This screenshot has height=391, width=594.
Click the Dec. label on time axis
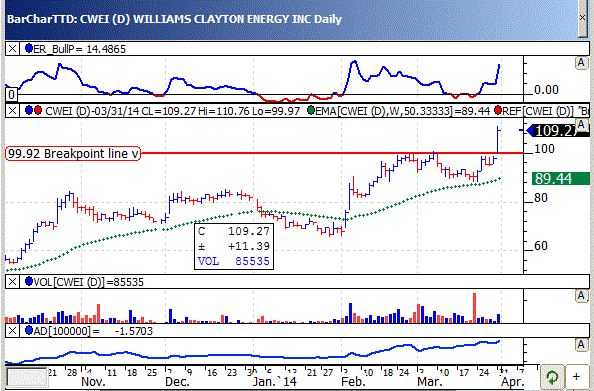coord(177,381)
